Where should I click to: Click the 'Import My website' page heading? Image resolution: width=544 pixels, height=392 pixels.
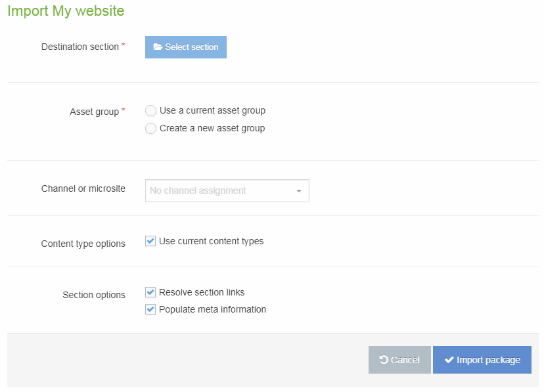click(x=65, y=11)
